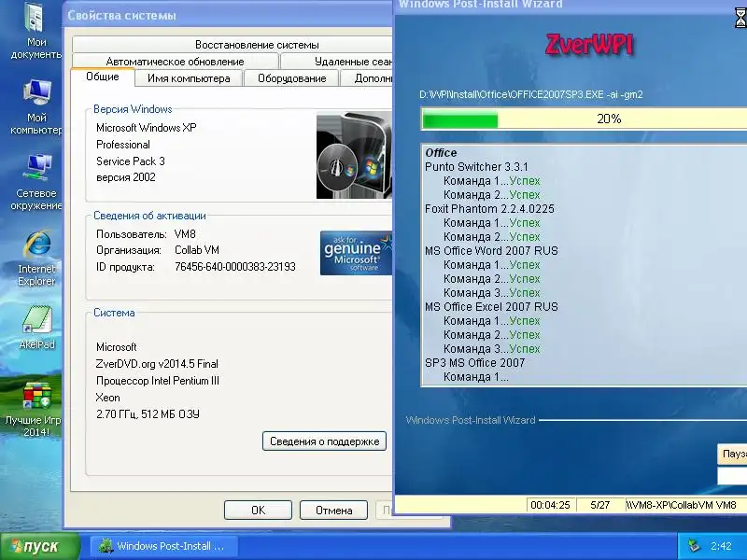Click the OFFICE2007SP3.EXE command path text

pos(531,94)
